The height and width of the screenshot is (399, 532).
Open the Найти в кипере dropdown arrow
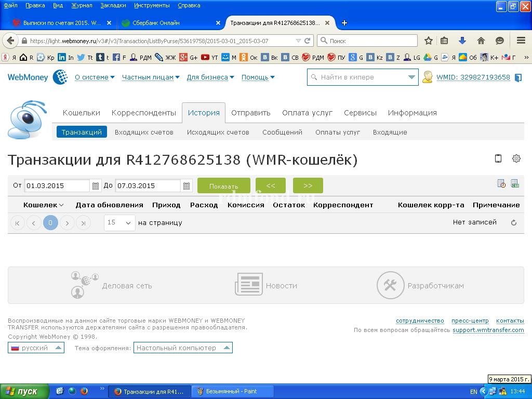[411, 77]
